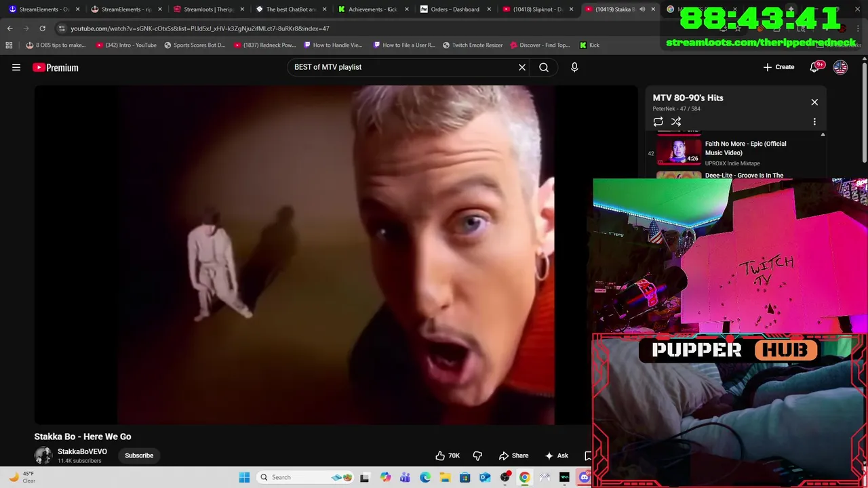Open Discord from taskbar
This screenshot has height=488, width=868.
click(x=585, y=477)
